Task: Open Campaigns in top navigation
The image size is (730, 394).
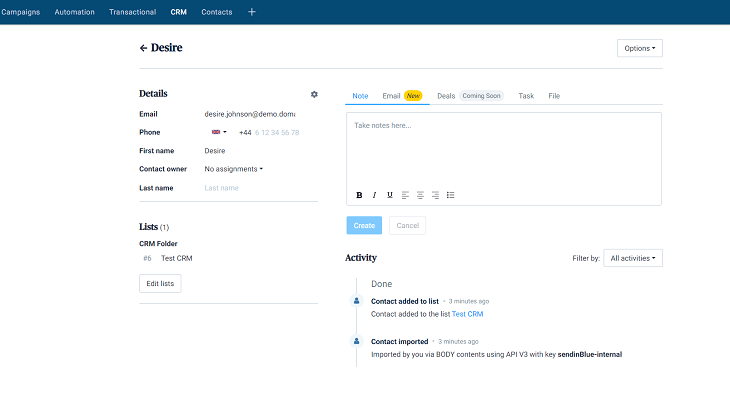Action: (x=20, y=12)
